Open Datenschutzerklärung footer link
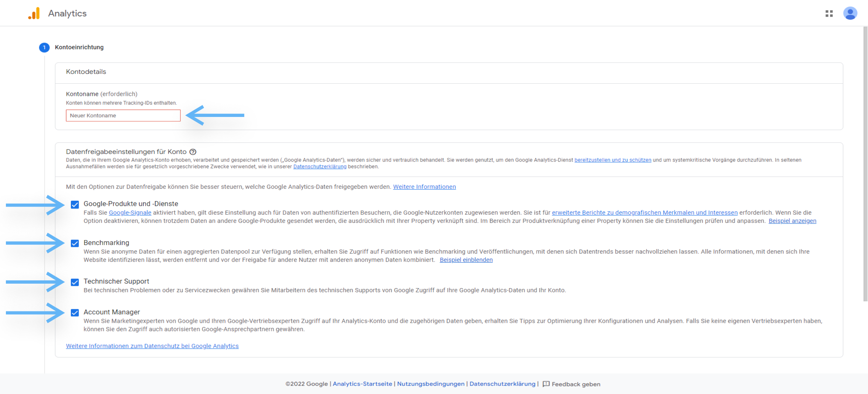The width and height of the screenshot is (868, 394). (502, 384)
